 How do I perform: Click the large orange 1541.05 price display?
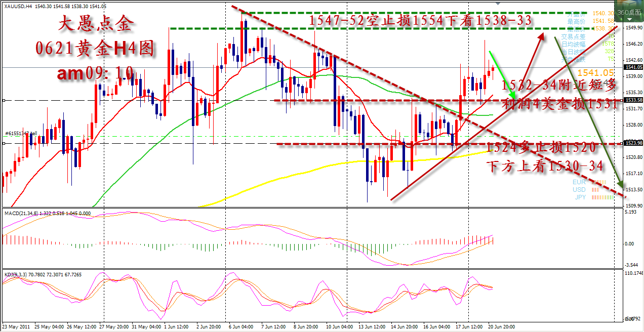click(x=595, y=73)
